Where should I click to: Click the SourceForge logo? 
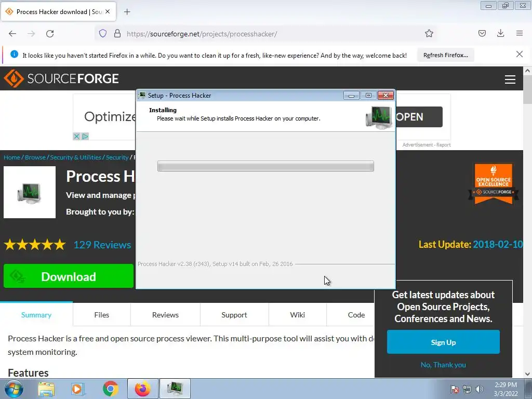[61, 78]
